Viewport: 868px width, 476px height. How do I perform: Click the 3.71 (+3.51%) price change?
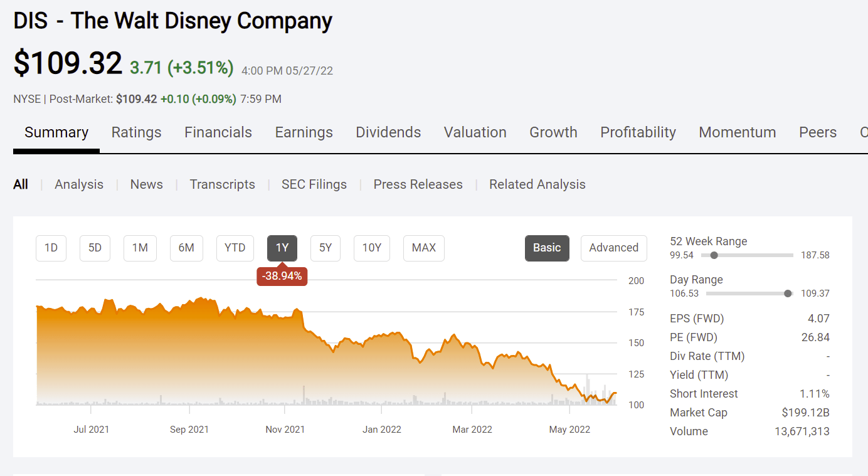click(182, 68)
